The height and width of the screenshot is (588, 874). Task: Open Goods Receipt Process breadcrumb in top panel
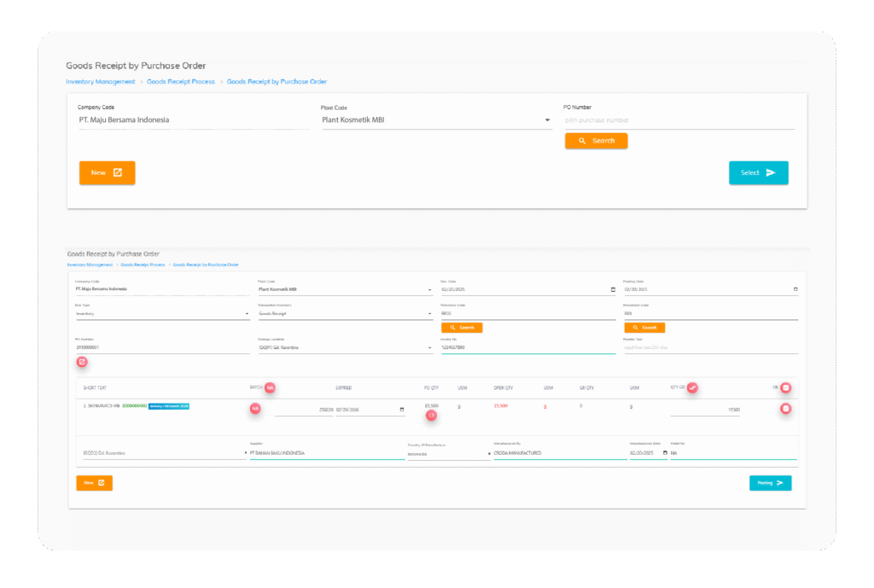point(181,82)
